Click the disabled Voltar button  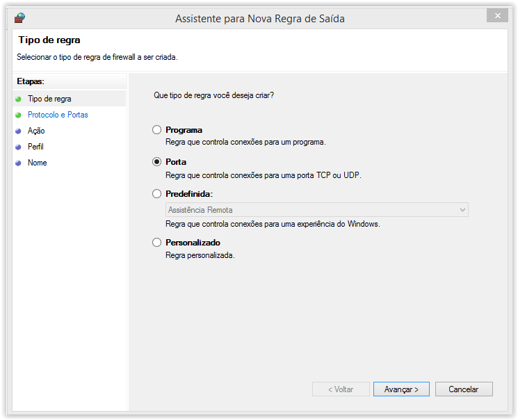coord(341,389)
